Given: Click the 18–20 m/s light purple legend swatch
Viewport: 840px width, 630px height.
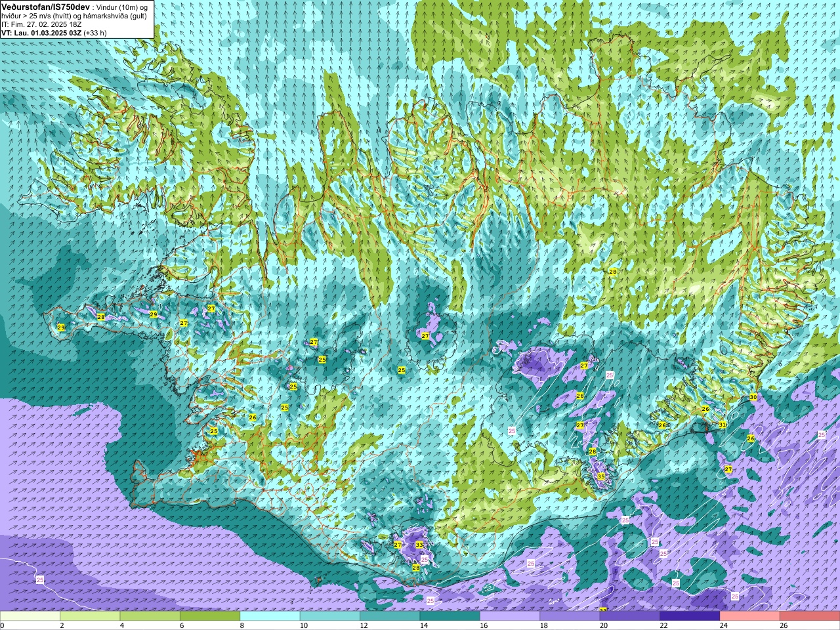Looking at the screenshot, I should (x=570, y=616).
